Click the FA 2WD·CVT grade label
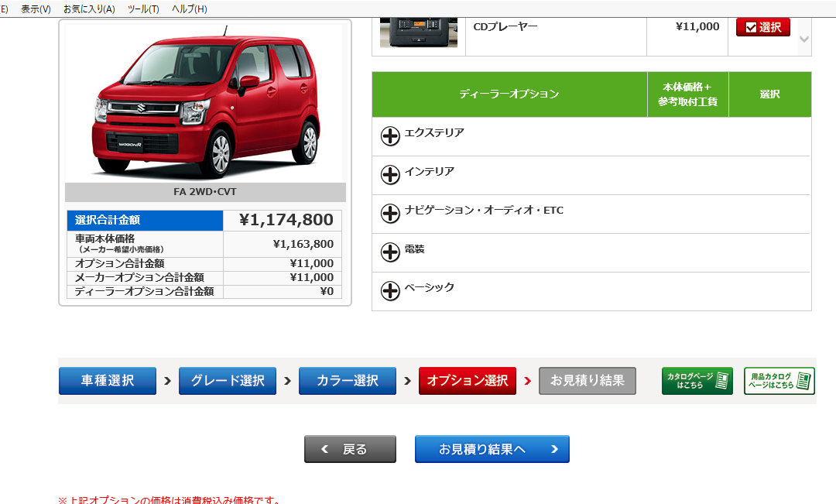 click(205, 192)
